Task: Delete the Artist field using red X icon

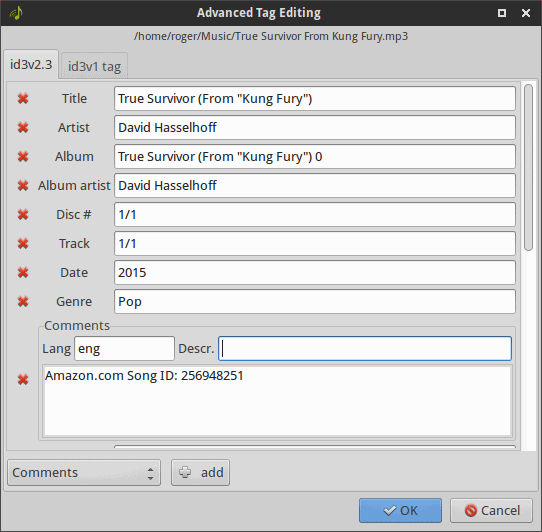Action: [x=23, y=128]
